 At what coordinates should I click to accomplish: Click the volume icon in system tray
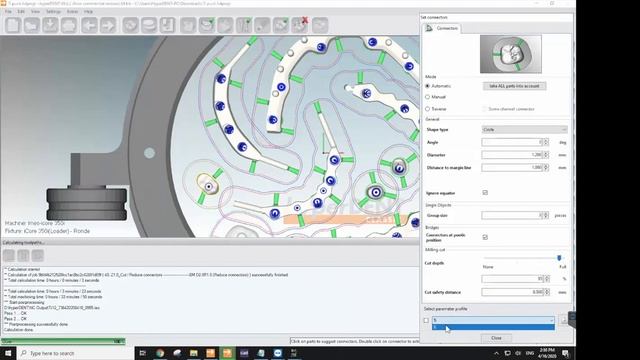518,353
